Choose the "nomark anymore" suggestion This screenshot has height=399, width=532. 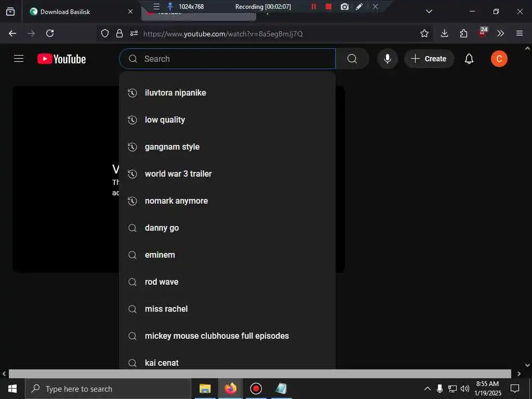pos(228,201)
